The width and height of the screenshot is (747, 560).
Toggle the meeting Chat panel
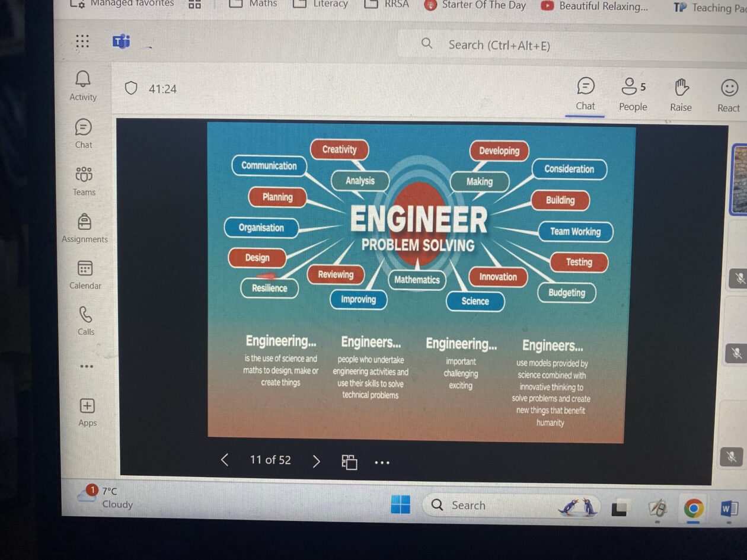click(x=585, y=94)
